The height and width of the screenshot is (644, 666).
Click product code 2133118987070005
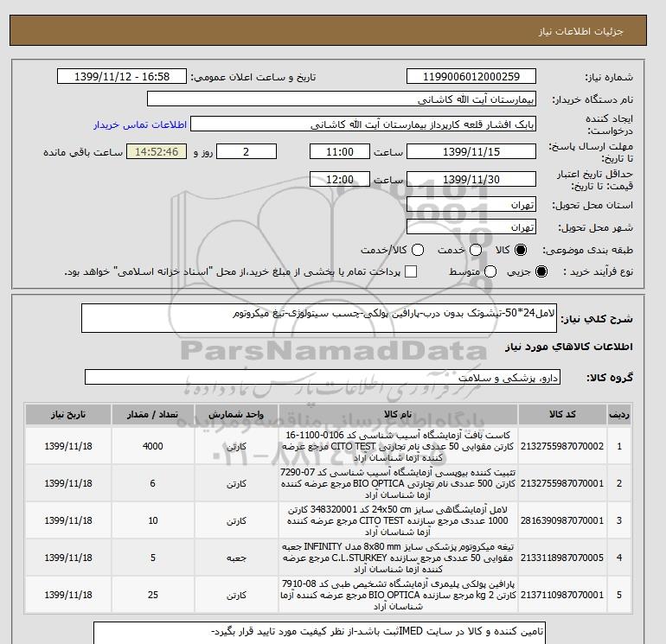click(x=562, y=558)
